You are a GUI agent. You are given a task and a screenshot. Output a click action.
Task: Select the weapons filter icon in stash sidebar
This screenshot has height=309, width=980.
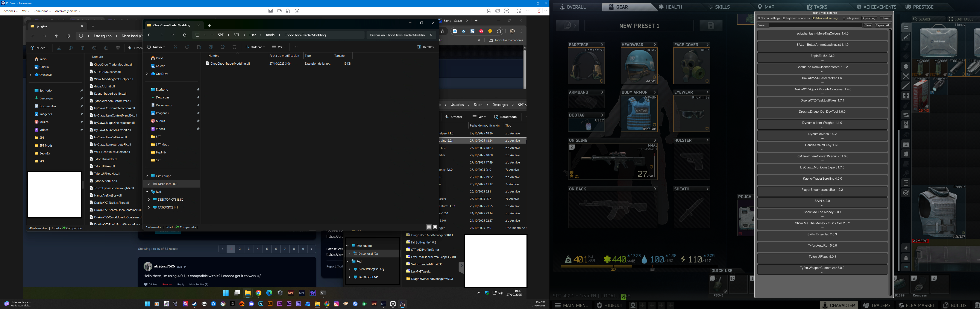coord(906,37)
